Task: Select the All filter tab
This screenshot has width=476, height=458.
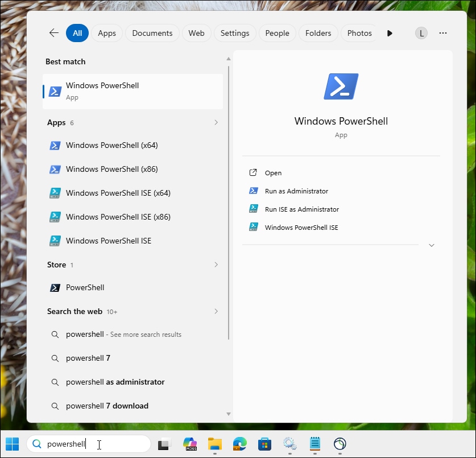Action: [77, 33]
